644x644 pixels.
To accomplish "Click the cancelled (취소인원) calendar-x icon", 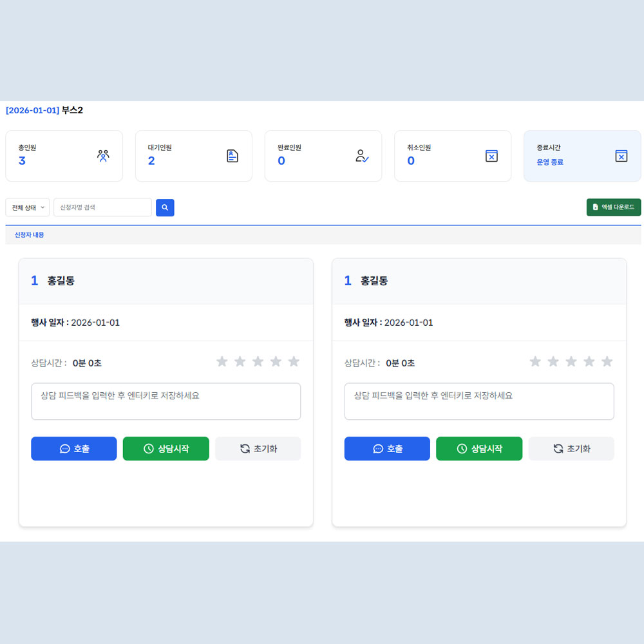I will [x=491, y=156].
